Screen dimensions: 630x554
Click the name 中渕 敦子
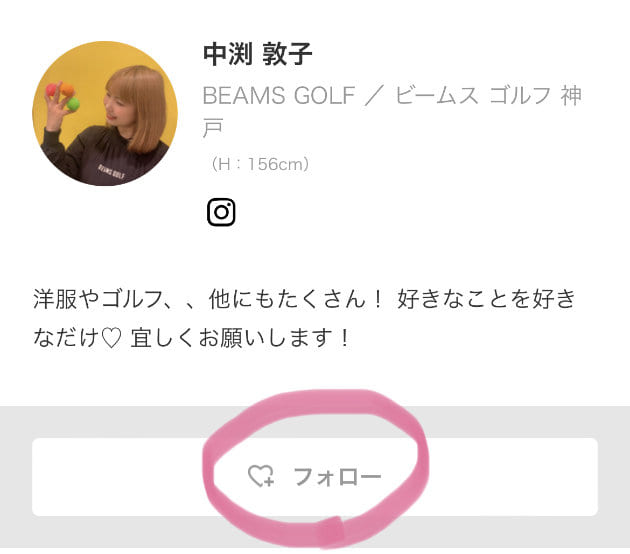point(258,54)
